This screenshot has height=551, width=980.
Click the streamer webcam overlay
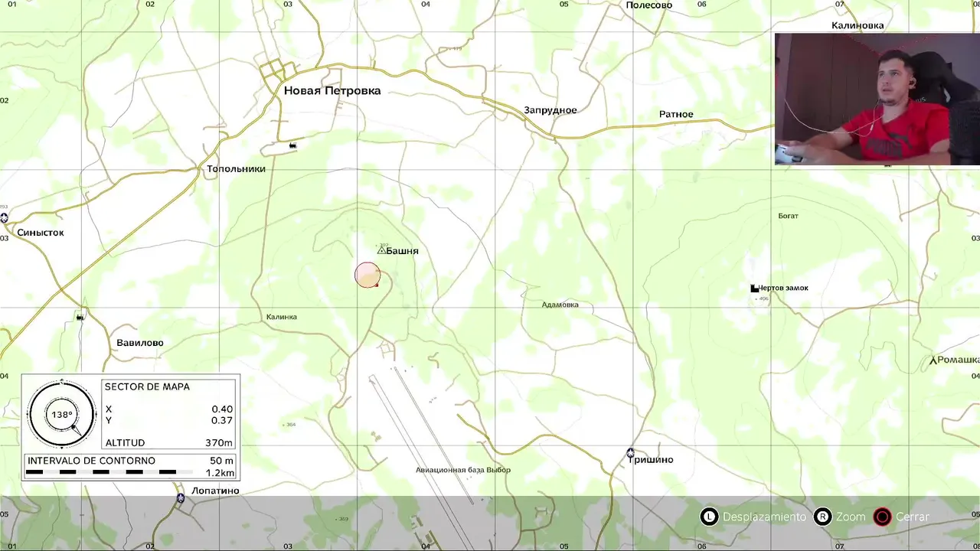click(x=877, y=99)
